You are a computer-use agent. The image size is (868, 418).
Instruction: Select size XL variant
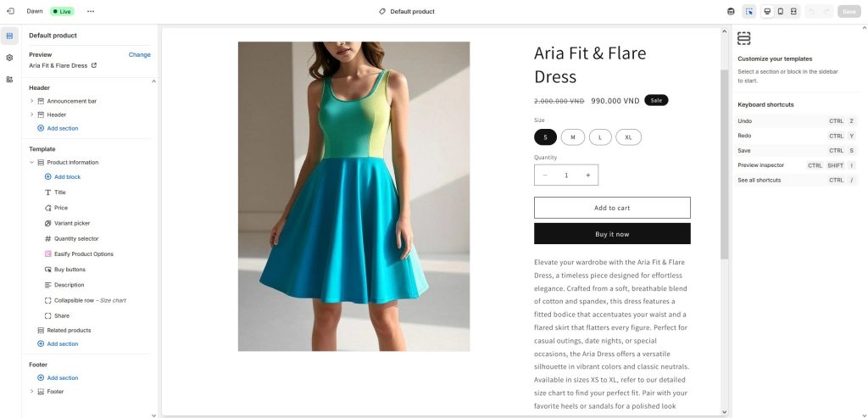pyautogui.click(x=628, y=137)
